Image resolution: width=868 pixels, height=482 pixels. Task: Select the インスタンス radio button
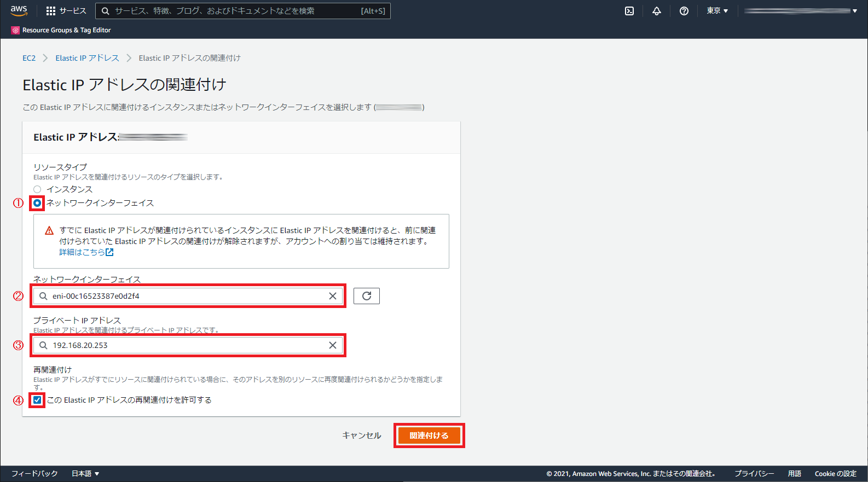[x=37, y=189]
